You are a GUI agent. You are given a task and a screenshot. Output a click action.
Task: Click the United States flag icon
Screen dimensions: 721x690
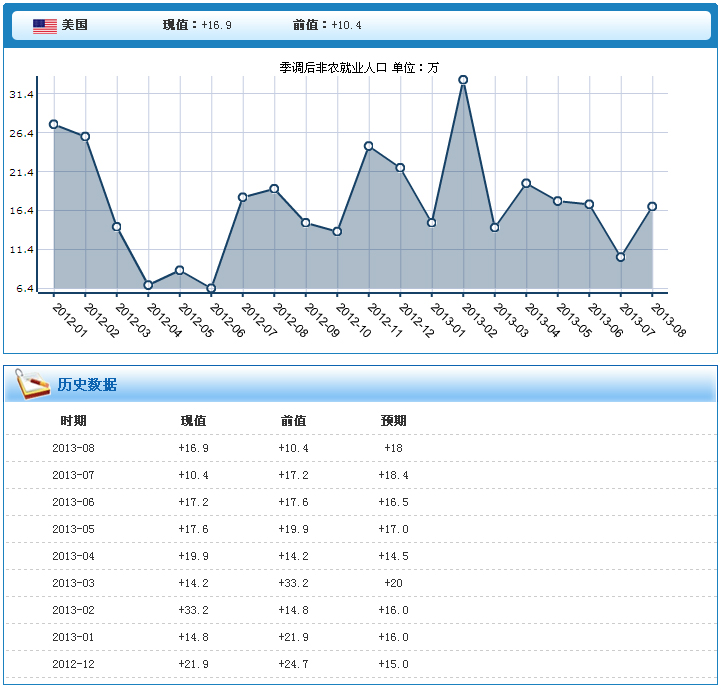pyautogui.click(x=45, y=26)
